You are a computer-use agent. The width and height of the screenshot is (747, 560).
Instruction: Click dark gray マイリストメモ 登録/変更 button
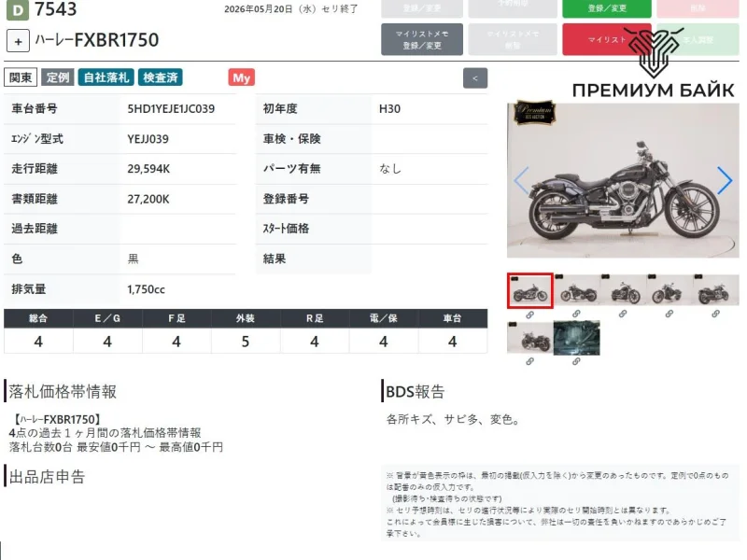(x=422, y=39)
